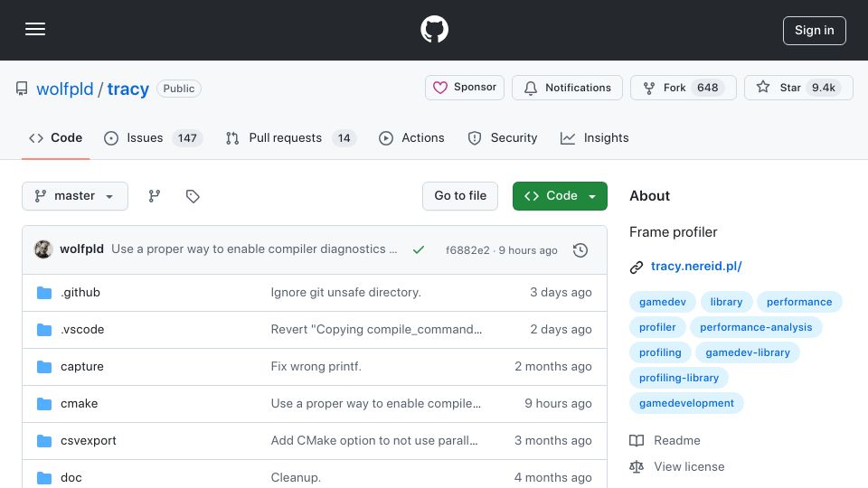The height and width of the screenshot is (488, 868).
Task: View branches via branch icon
Action: coord(155,196)
